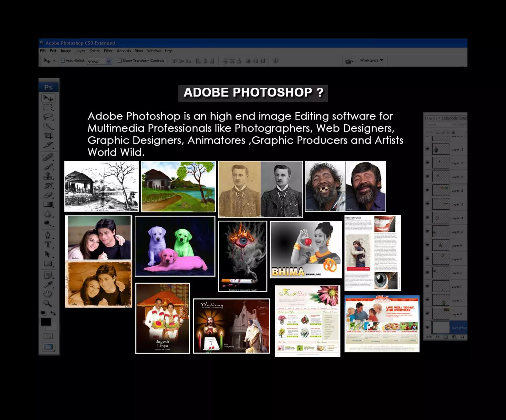Open the Edit menu

53,51
